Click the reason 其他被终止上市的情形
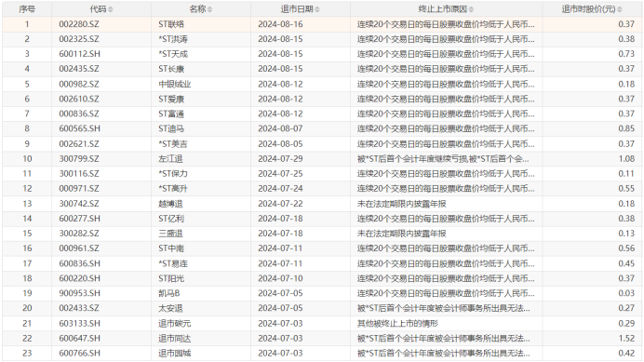 pyautogui.click(x=397, y=324)
